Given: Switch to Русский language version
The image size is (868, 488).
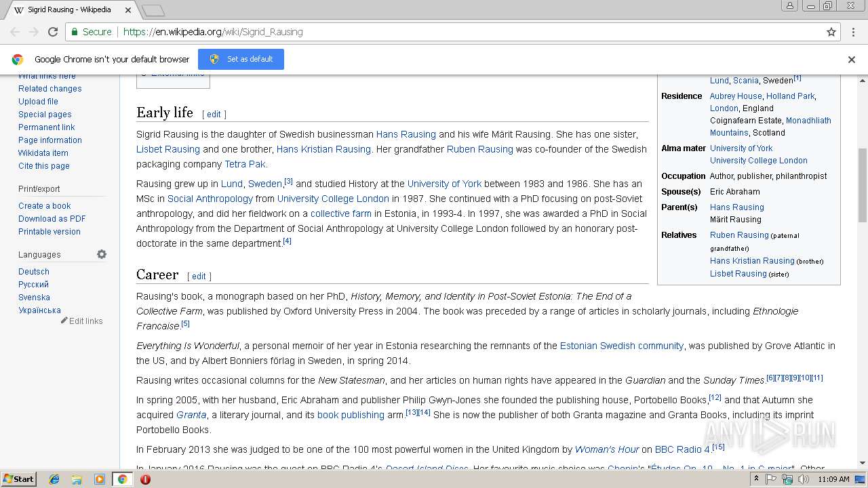Looking at the screenshot, I should 34,285.
